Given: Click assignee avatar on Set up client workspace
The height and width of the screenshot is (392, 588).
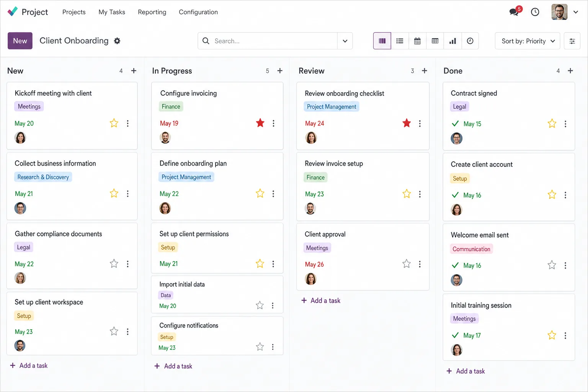Looking at the screenshot, I should click(20, 346).
